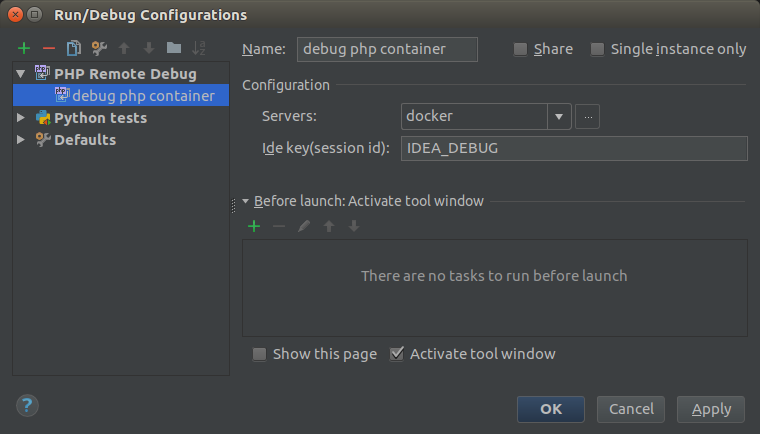The width and height of the screenshot is (760, 434).
Task: Expand the Python tests node
Action: tap(21, 117)
